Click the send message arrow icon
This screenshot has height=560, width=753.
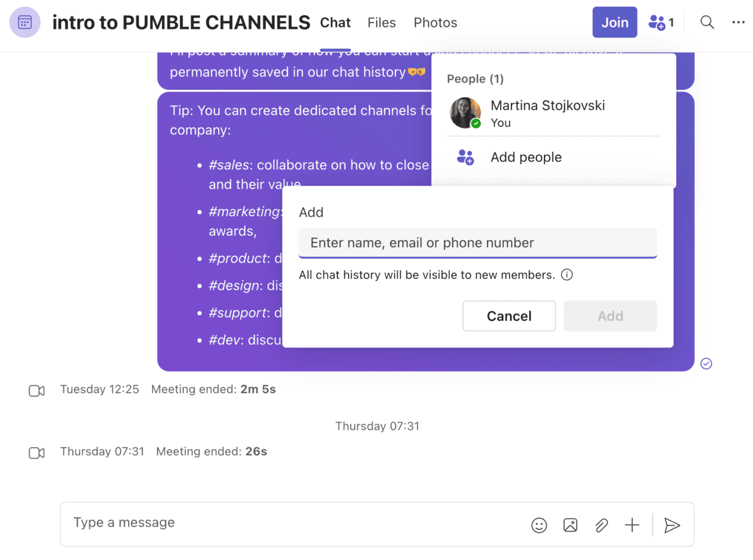coord(672,525)
